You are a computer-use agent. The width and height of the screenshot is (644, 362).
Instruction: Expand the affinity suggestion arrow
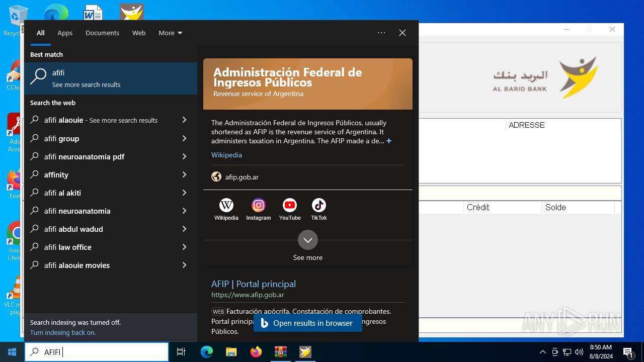tap(184, 174)
